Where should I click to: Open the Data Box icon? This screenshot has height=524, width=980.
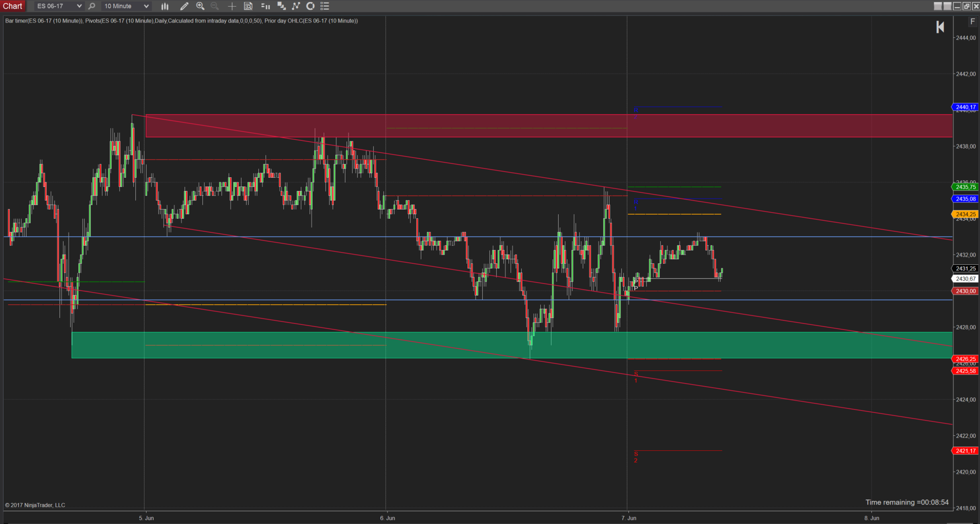248,6
